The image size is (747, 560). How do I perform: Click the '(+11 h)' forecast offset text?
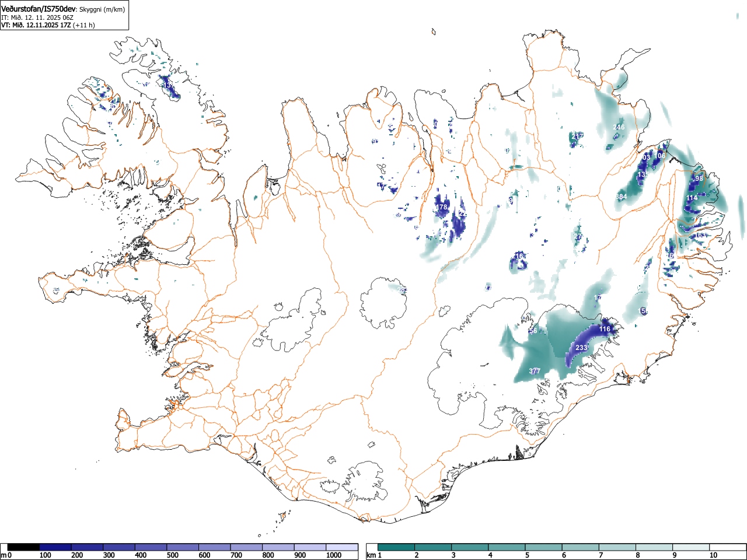[x=83, y=25]
